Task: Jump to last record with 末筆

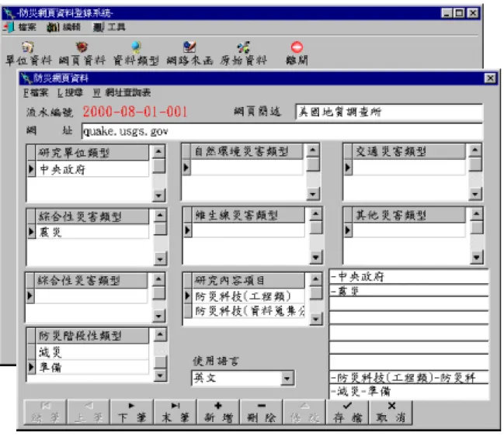Action: tap(176, 412)
